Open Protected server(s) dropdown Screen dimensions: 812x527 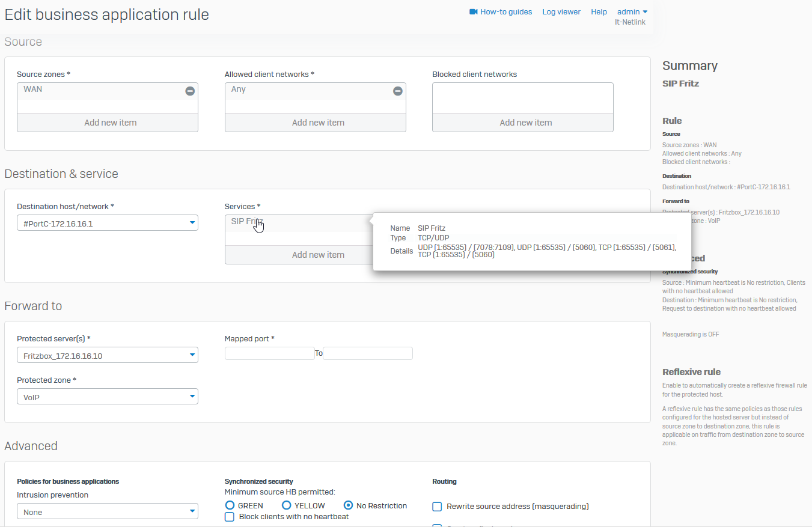tap(192, 355)
